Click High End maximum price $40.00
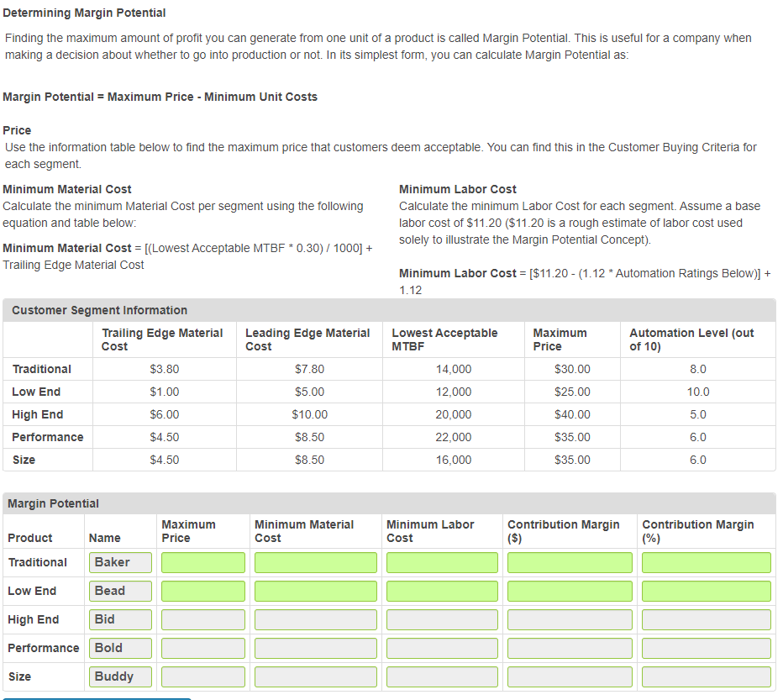Screen dimensions: 783x700 [x=572, y=414]
